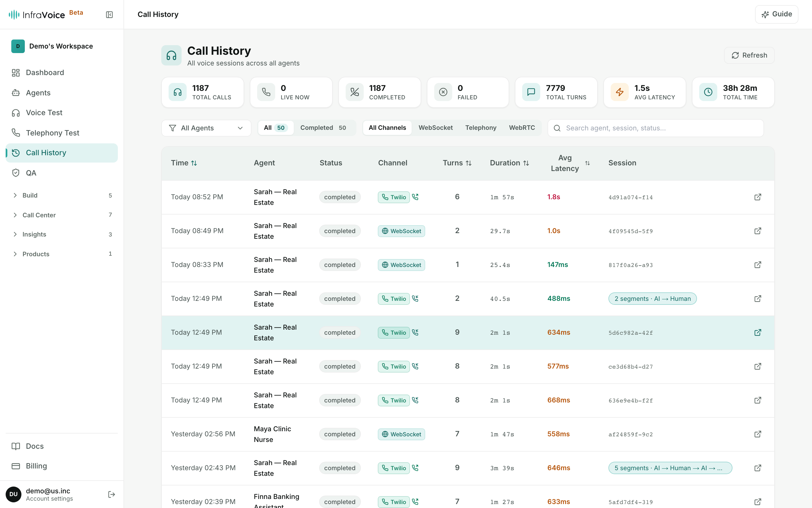Open external link for 2 segments row
812x508 pixels.
pos(758,299)
